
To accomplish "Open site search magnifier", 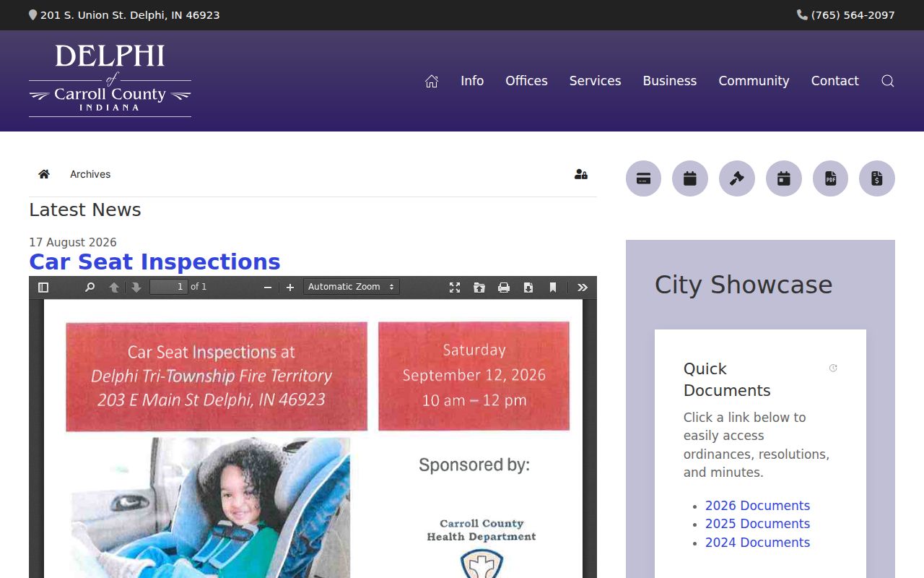I will 888,81.
